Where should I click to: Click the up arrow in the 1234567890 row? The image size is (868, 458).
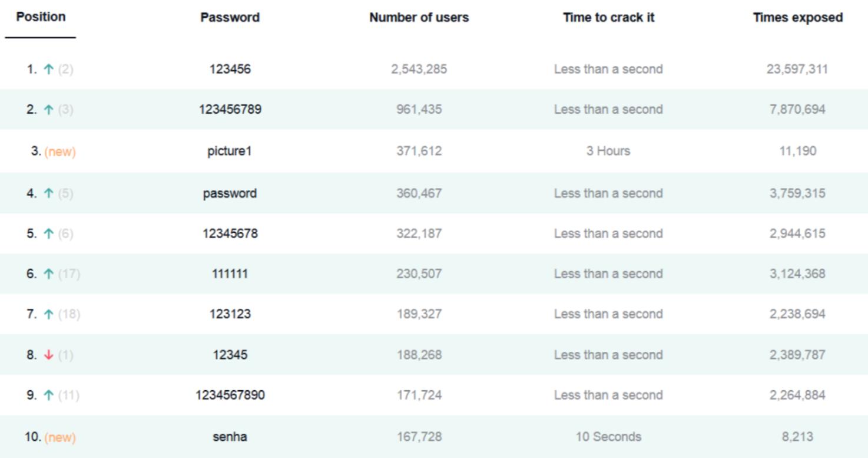click(x=48, y=396)
